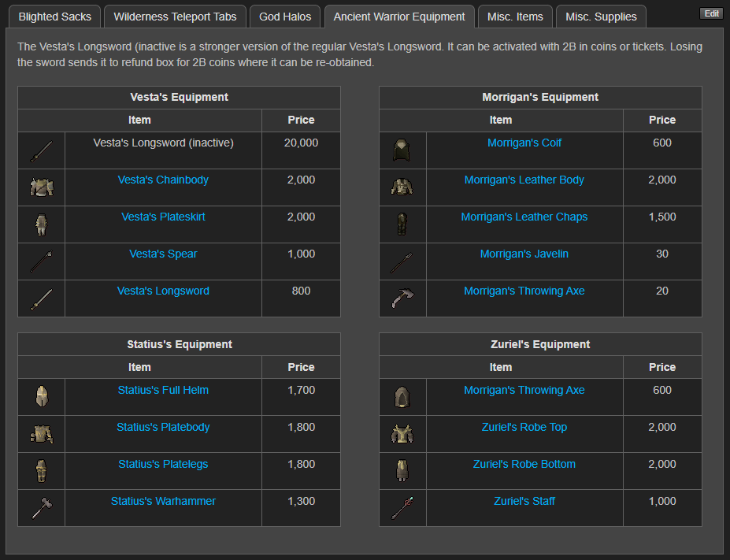Follow the Statius's Platebody link
The width and height of the screenshot is (730, 560).
pos(163,427)
